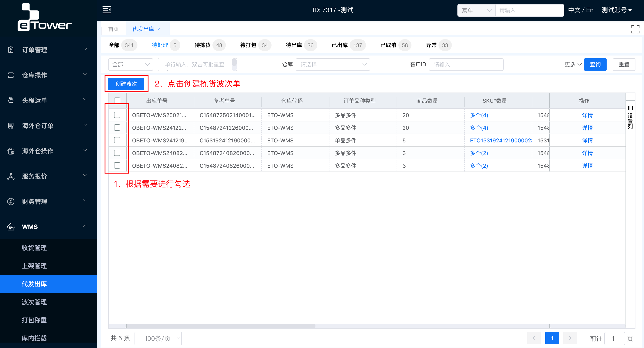Viewport: 644px width, 348px height.
Task: Click the 财务管理 yen icon
Action: click(11, 201)
